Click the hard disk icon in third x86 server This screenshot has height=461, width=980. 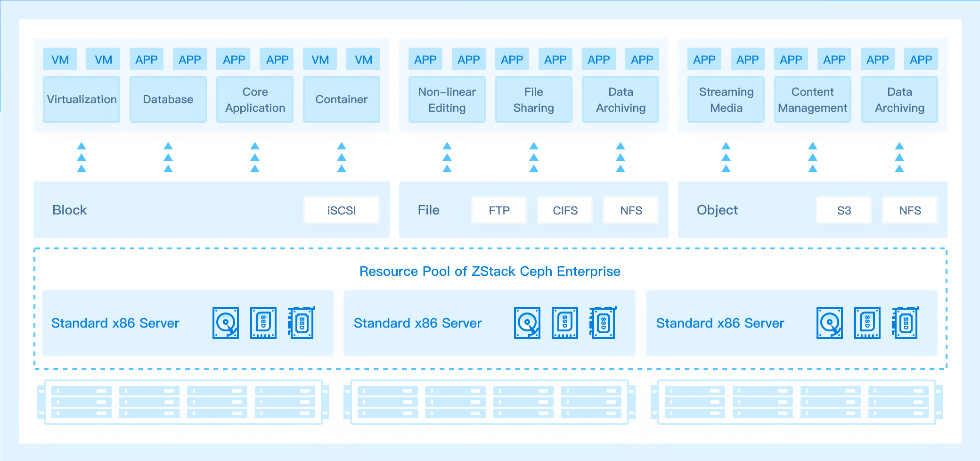(830, 323)
